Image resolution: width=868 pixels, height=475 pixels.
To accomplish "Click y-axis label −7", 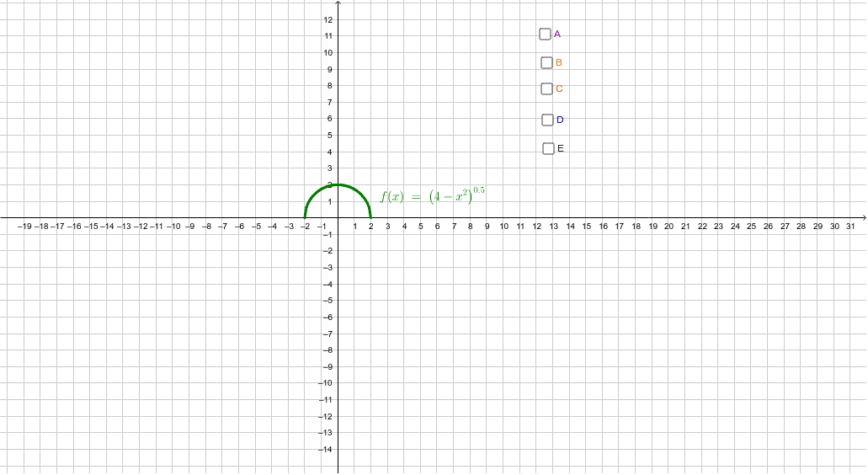I will (x=327, y=334).
